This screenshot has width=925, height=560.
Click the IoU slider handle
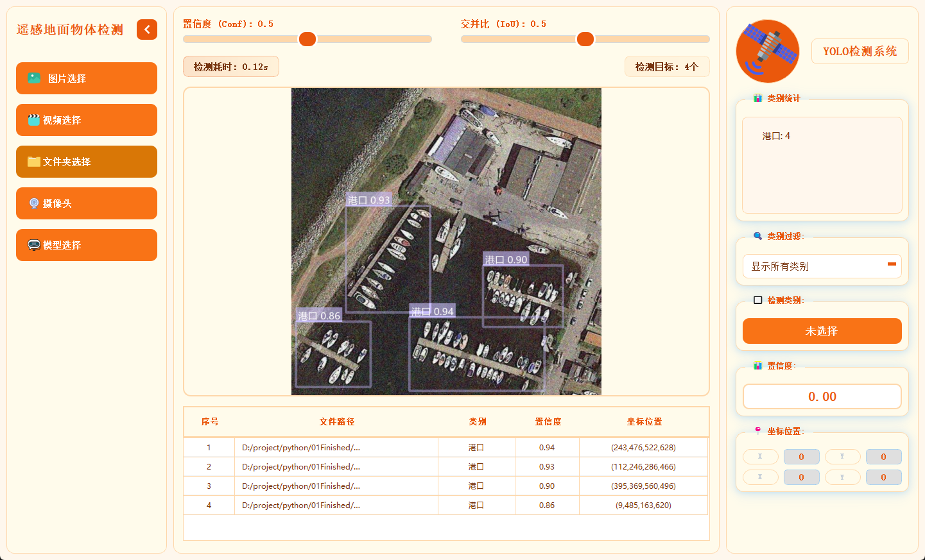[x=585, y=39]
